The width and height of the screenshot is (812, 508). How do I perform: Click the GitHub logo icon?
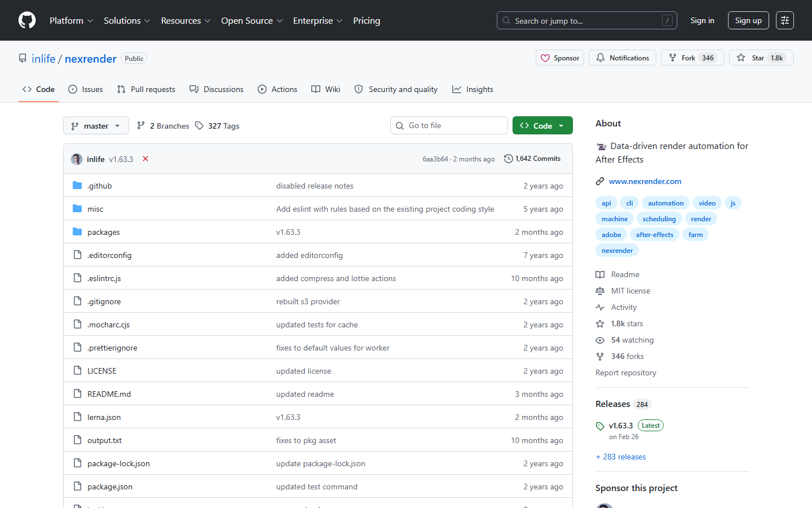click(27, 20)
